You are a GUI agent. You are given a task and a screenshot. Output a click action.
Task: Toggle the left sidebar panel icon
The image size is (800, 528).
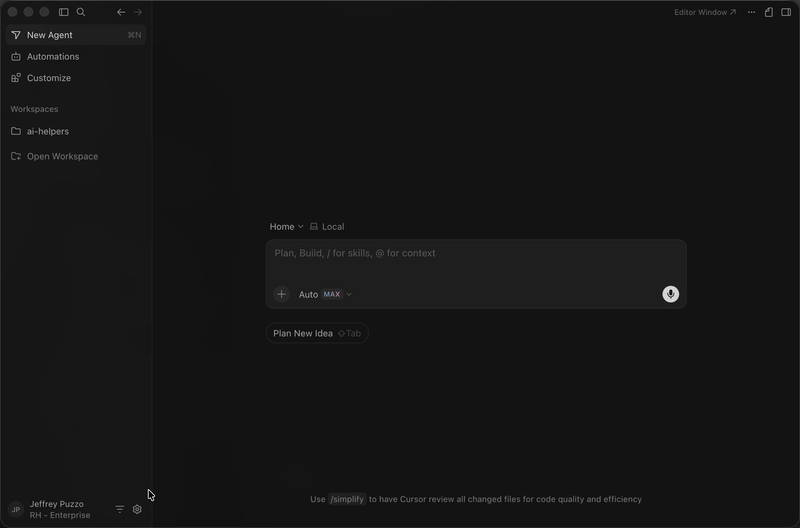pyautogui.click(x=64, y=12)
